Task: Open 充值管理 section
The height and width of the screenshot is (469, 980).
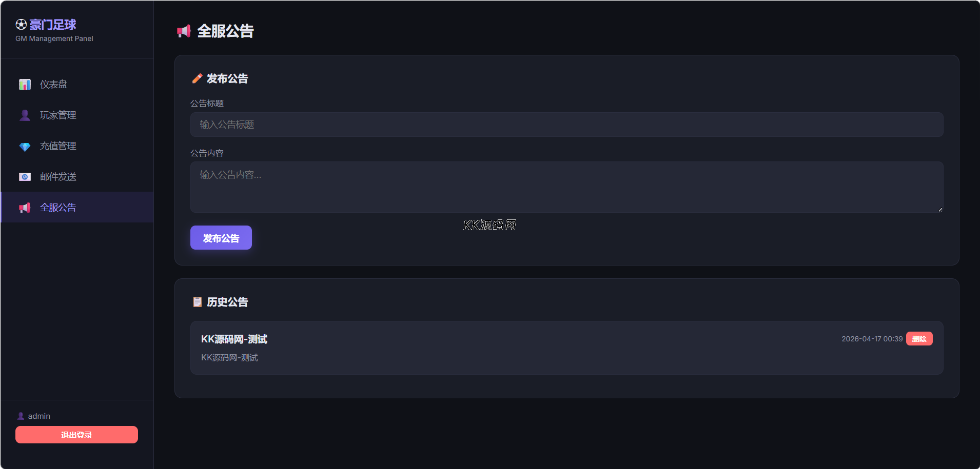Action: pos(58,146)
